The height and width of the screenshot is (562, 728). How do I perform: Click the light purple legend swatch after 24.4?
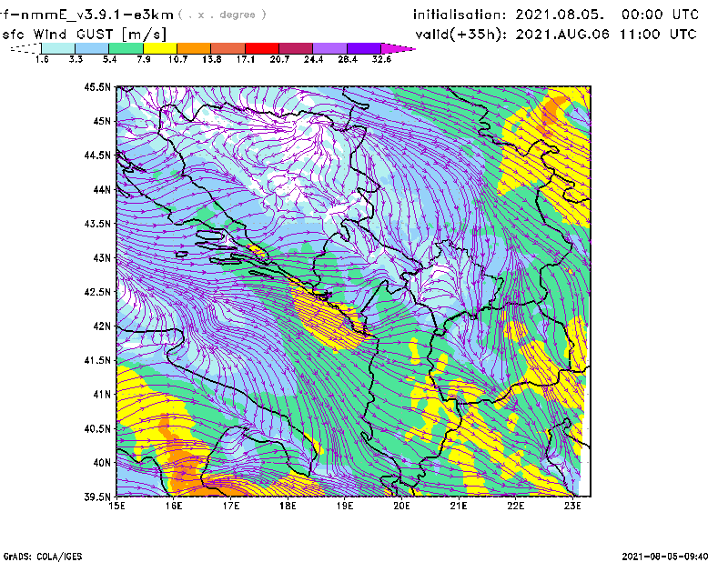[x=330, y=48]
